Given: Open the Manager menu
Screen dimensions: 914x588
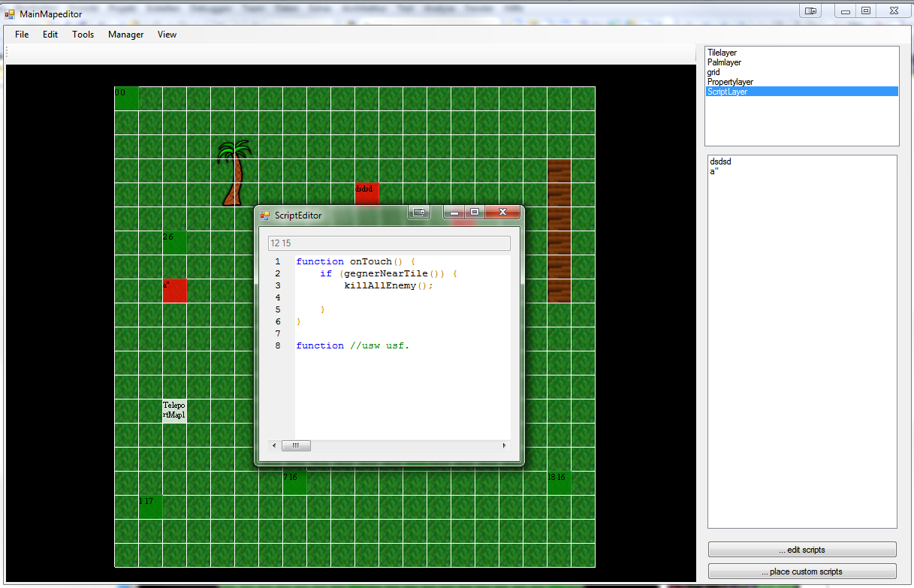Looking at the screenshot, I should point(125,35).
